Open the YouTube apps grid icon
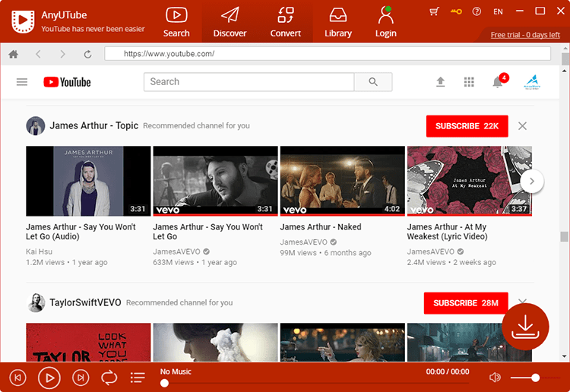 (469, 82)
